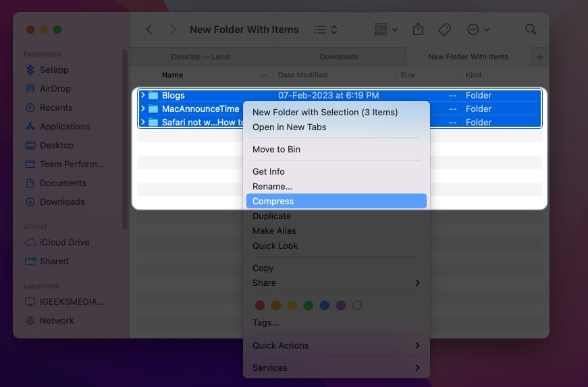This screenshot has width=588, height=387.
Task: Expand the Blogs folder disclosure arrow
Action: (143, 95)
